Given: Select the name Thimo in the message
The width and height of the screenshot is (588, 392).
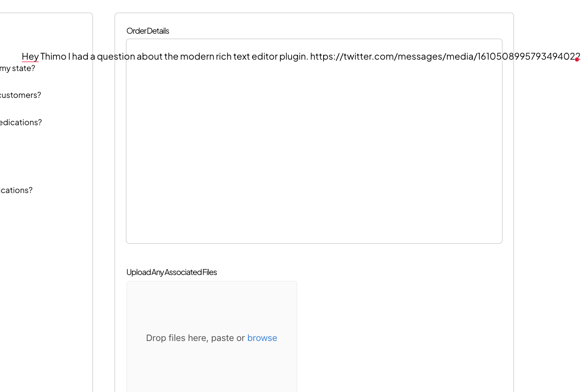Looking at the screenshot, I should (x=54, y=56).
